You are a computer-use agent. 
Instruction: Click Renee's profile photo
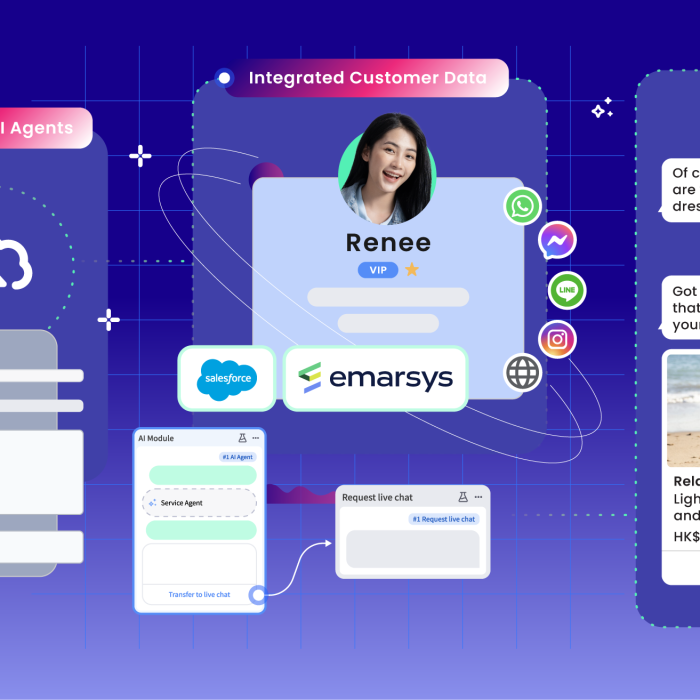tap(387, 170)
